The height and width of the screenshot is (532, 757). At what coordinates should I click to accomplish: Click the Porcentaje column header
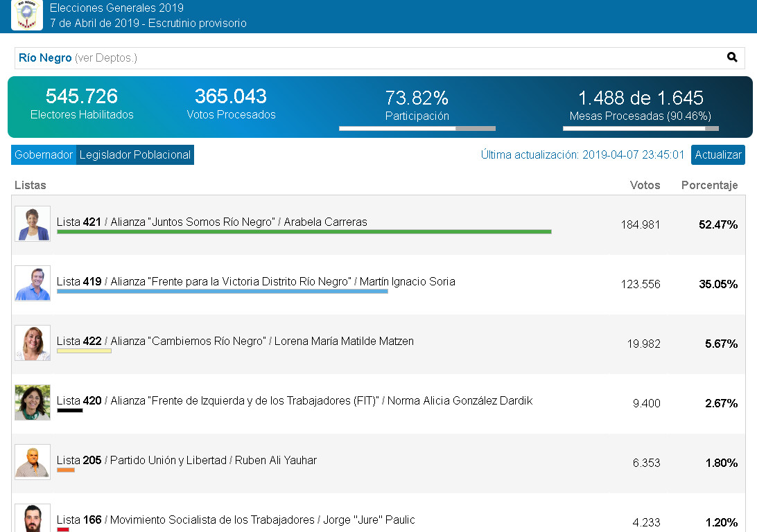(x=709, y=185)
